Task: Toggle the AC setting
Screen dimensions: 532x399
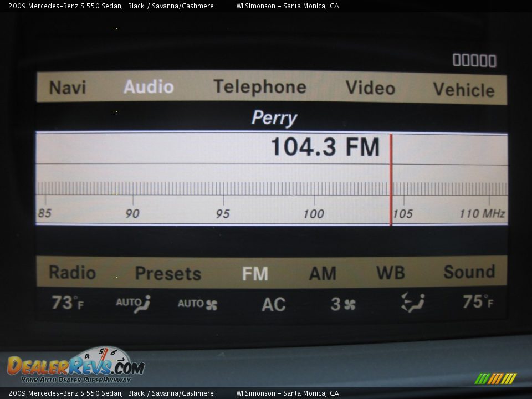Action: pyautogui.click(x=273, y=304)
